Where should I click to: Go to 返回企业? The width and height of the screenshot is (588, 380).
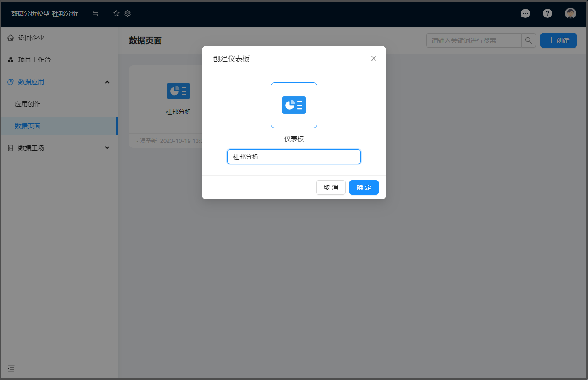click(x=31, y=38)
